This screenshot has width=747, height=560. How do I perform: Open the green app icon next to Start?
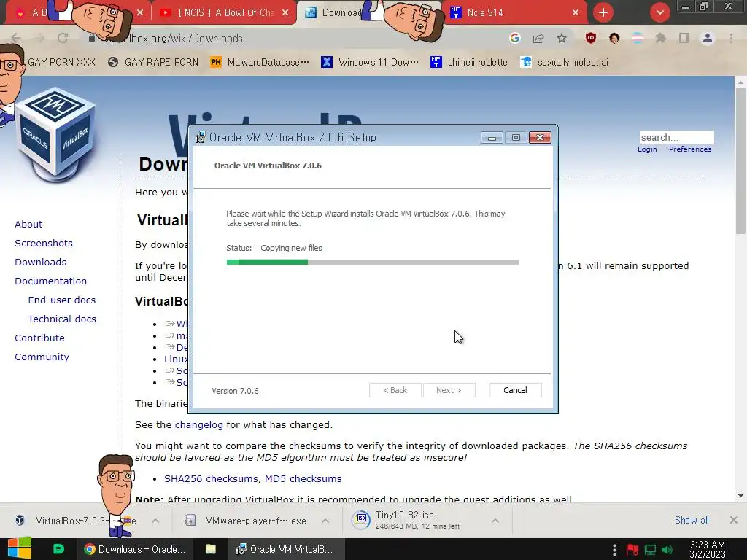[x=58, y=549]
